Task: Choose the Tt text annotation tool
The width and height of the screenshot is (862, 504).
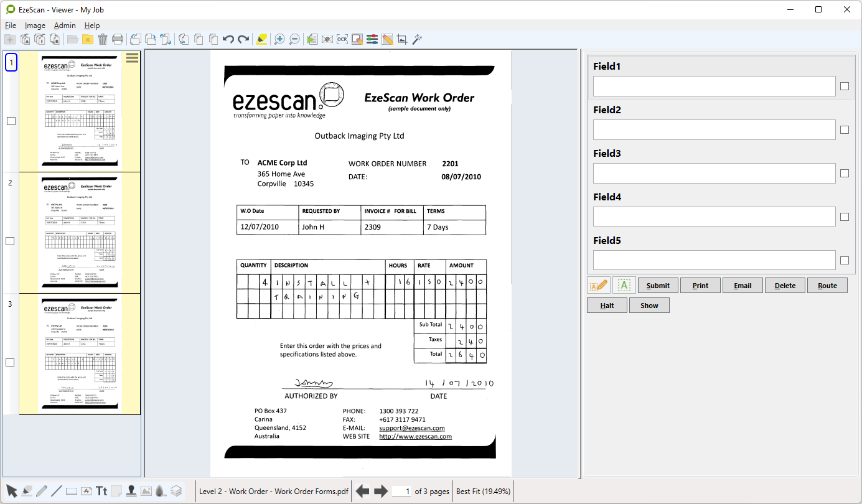Action: click(x=101, y=491)
